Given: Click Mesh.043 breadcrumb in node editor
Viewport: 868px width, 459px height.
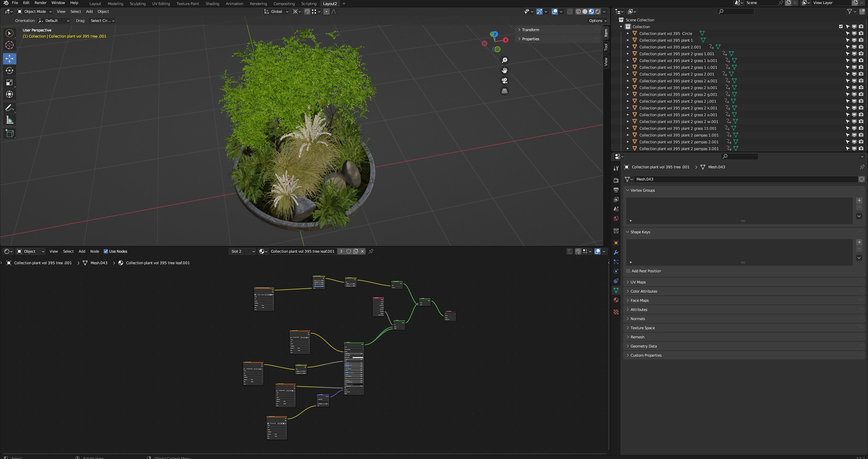Looking at the screenshot, I should click(x=99, y=263).
